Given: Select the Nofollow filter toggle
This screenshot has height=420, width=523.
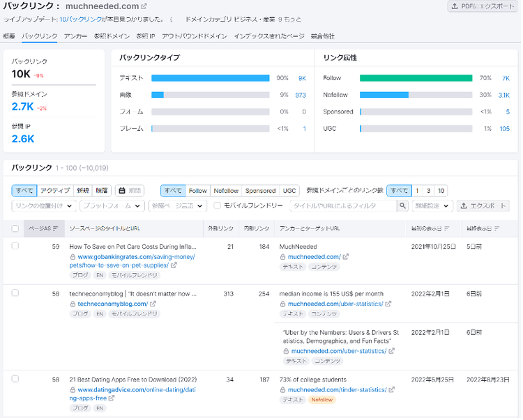Looking at the screenshot, I should [226, 191].
